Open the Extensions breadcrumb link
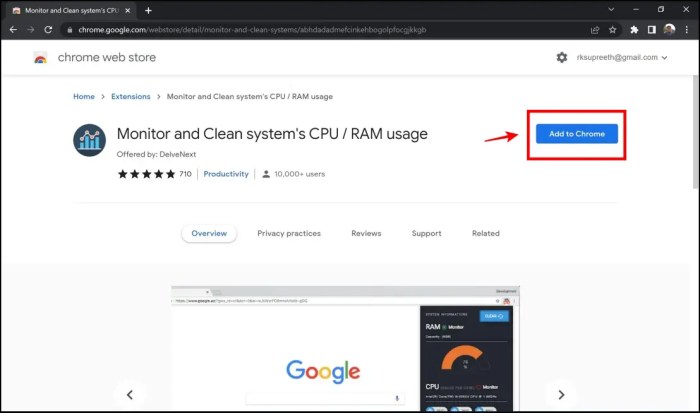 click(131, 96)
